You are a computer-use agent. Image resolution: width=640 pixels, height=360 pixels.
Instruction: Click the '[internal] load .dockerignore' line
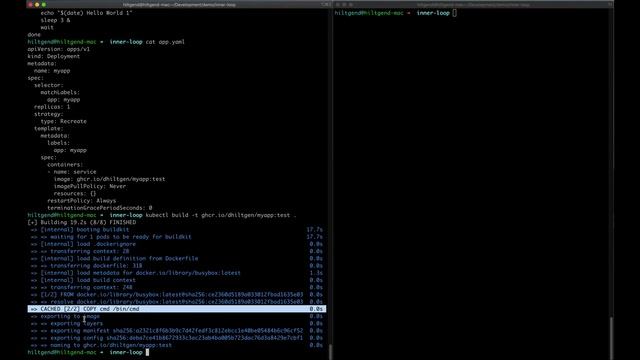[x=83, y=244]
